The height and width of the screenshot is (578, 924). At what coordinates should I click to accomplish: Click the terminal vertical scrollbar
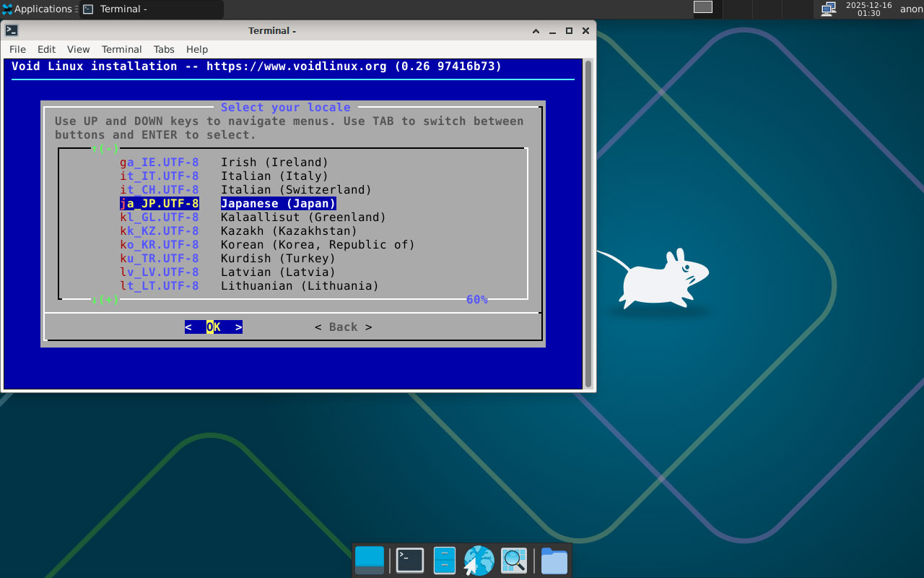click(x=588, y=224)
